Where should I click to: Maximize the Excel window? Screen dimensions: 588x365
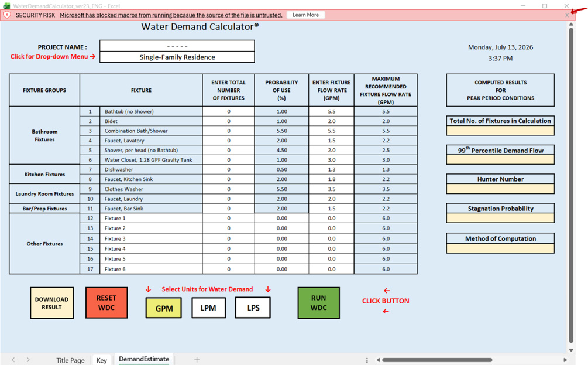(x=545, y=6)
